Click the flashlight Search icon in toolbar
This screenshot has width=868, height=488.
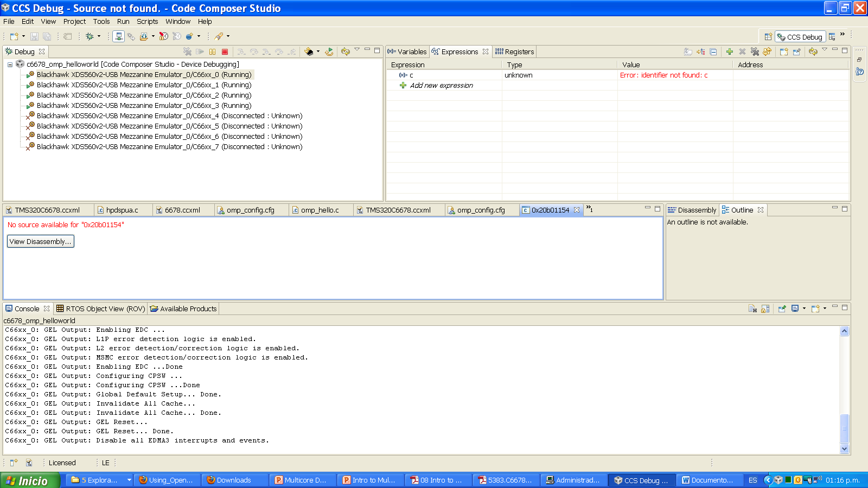click(219, 36)
